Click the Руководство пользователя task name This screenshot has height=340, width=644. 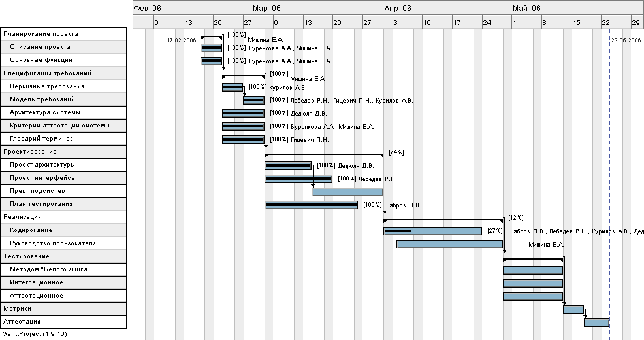click(x=53, y=243)
